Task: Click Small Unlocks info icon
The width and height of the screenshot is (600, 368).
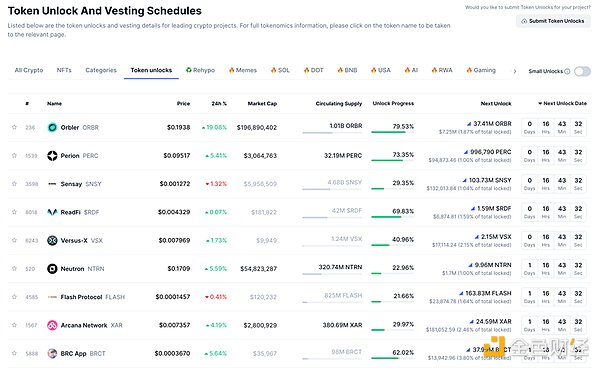Action: 567,71
